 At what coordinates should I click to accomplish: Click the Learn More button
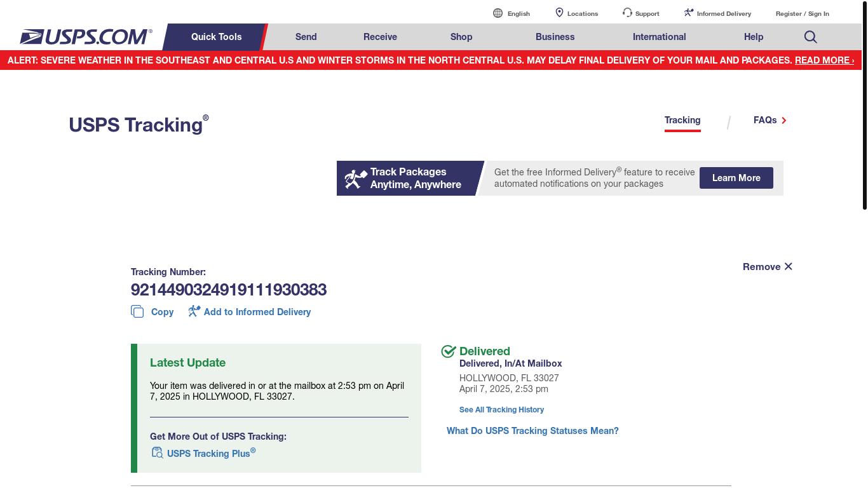(736, 178)
